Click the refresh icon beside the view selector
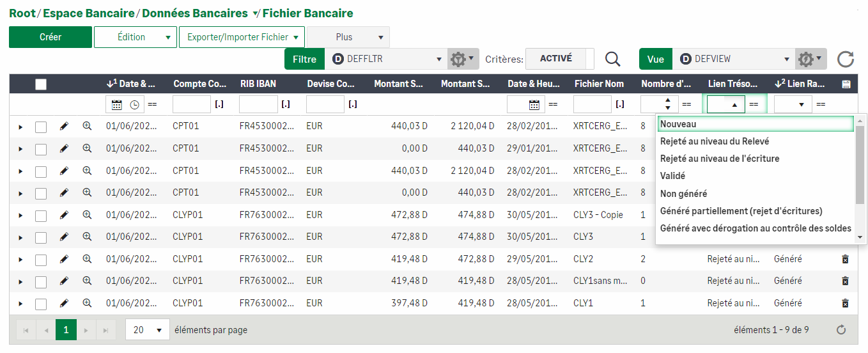This screenshot has height=353, width=868. coord(846,59)
